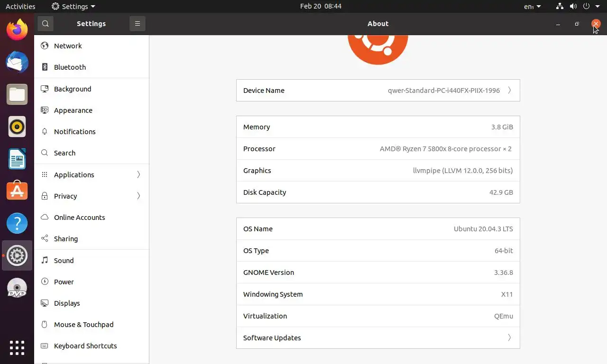Click the Keyboard Shortcuts keyboard icon
The width and height of the screenshot is (607, 364).
pos(45,346)
